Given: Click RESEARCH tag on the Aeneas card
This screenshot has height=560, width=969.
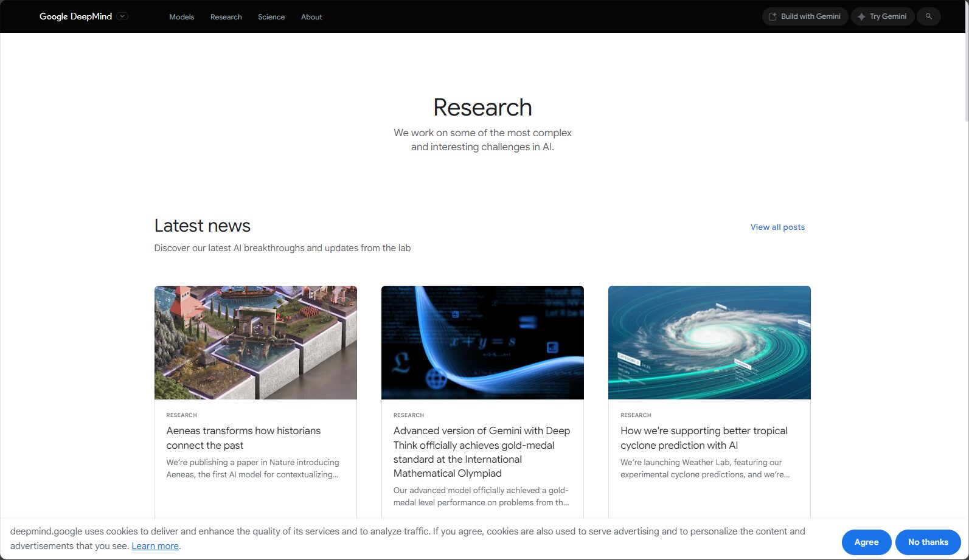Looking at the screenshot, I should (x=181, y=415).
